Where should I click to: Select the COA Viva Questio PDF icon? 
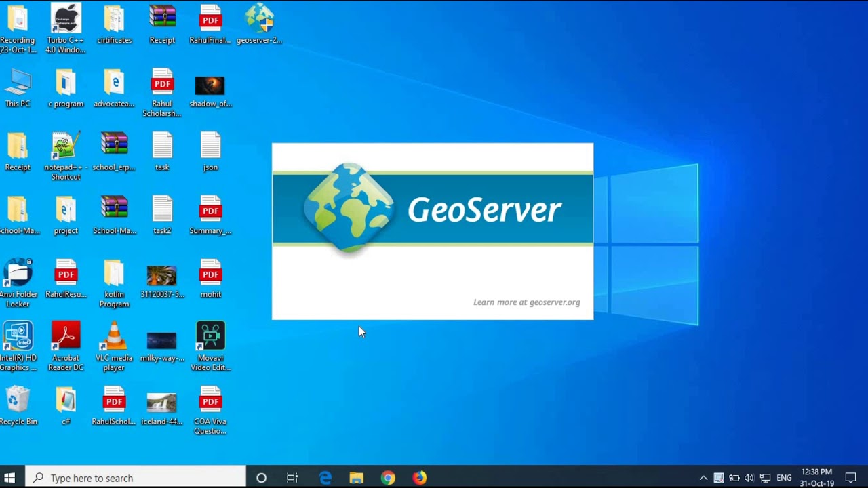pyautogui.click(x=210, y=401)
